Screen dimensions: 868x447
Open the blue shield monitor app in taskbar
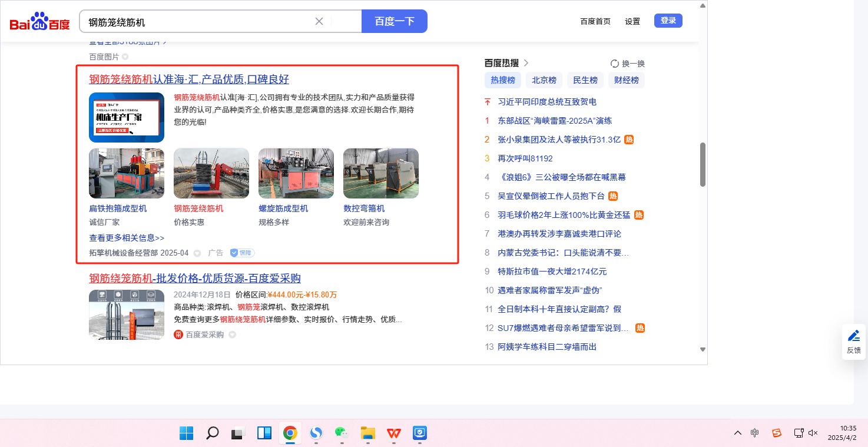[420, 433]
